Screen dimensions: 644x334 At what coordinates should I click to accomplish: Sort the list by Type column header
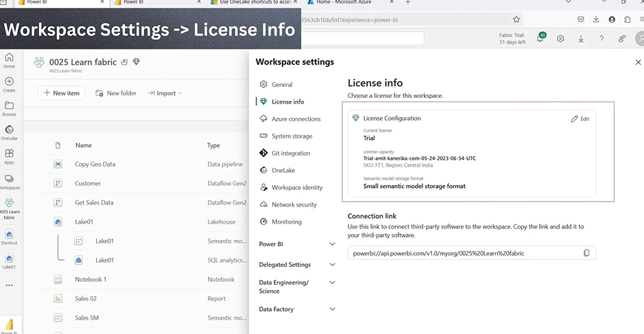point(213,145)
